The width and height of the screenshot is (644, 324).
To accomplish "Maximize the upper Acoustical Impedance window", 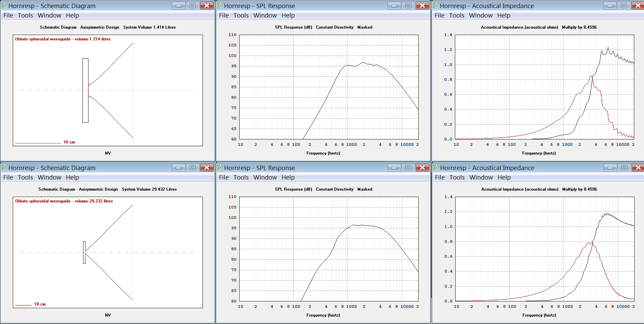I will (624, 5).
